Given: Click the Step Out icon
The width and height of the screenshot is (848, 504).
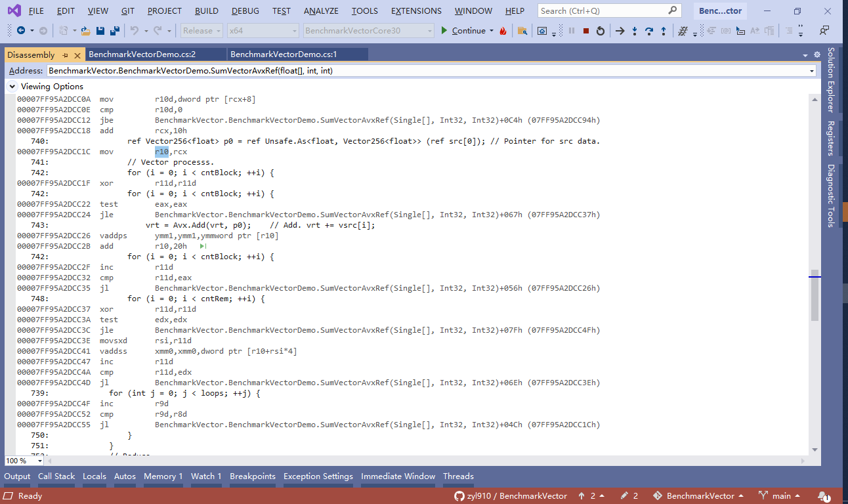Looking at the screenshot, I should 664,31.
